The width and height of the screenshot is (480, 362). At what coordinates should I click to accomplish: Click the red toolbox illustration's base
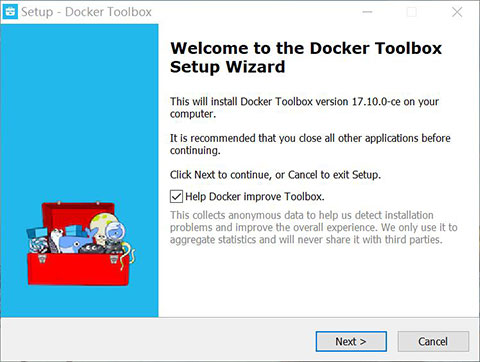click(x=78, y=269)
